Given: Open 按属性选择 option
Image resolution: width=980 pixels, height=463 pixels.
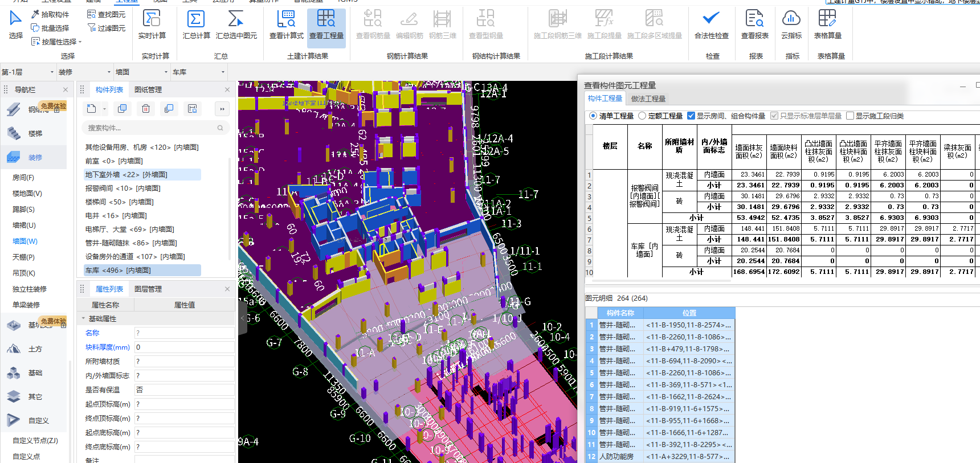Looking at the screenshot, I should 56,42.
